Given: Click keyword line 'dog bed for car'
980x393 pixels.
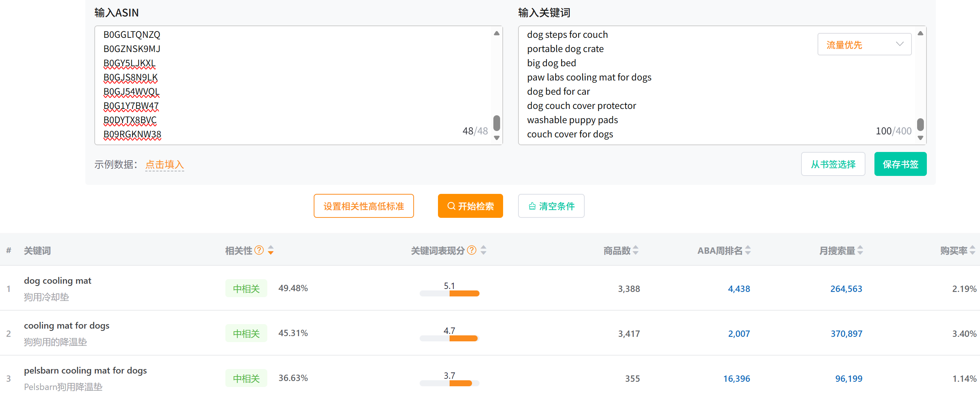Looking at the screenshot, I should click(x=558, y=92).
